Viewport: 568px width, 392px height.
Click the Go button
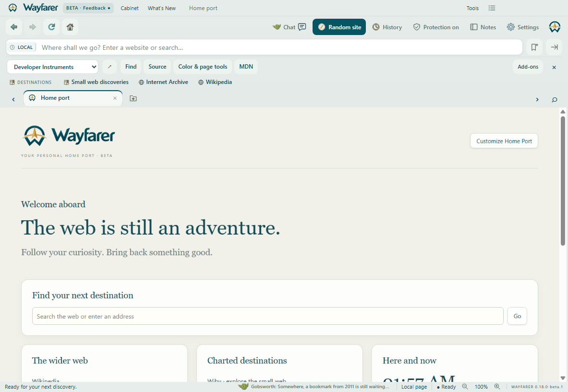click(517, 316)
